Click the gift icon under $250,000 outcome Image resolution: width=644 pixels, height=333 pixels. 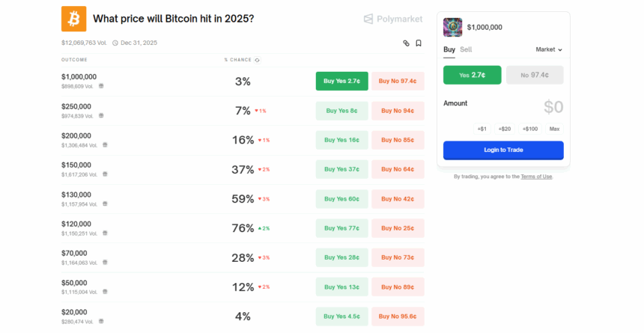coord(101,115)
